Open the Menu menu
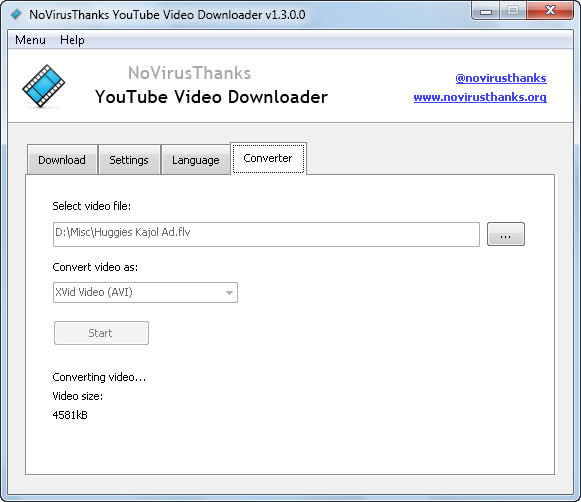This screenshot has height=502, width=581. pyautogui.click(x=30, y=40)
